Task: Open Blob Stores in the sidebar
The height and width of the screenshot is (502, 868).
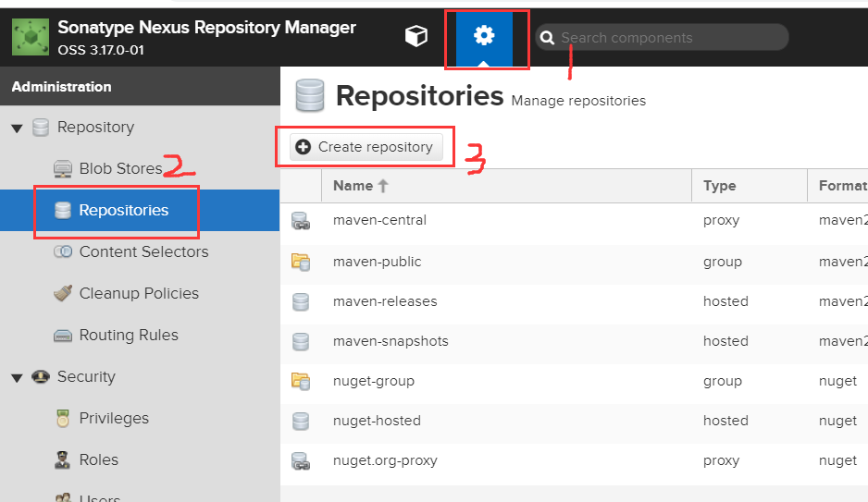Action: [120, 168]
